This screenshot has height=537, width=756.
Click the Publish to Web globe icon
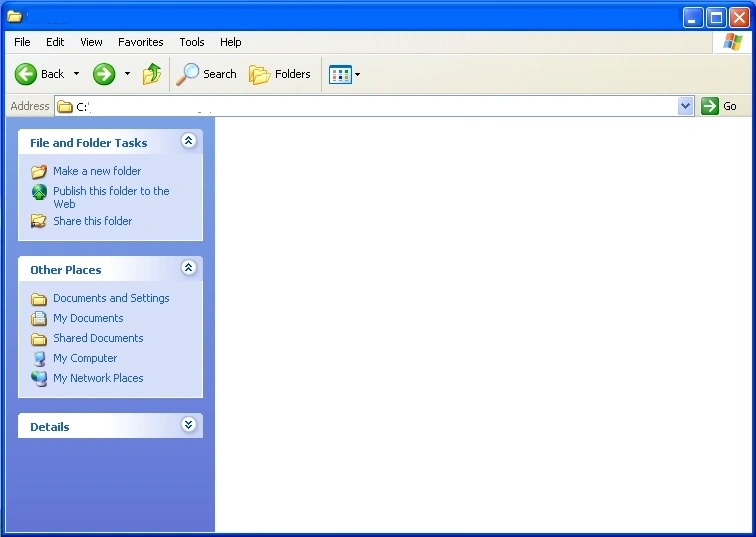click(x=39, y=192)
